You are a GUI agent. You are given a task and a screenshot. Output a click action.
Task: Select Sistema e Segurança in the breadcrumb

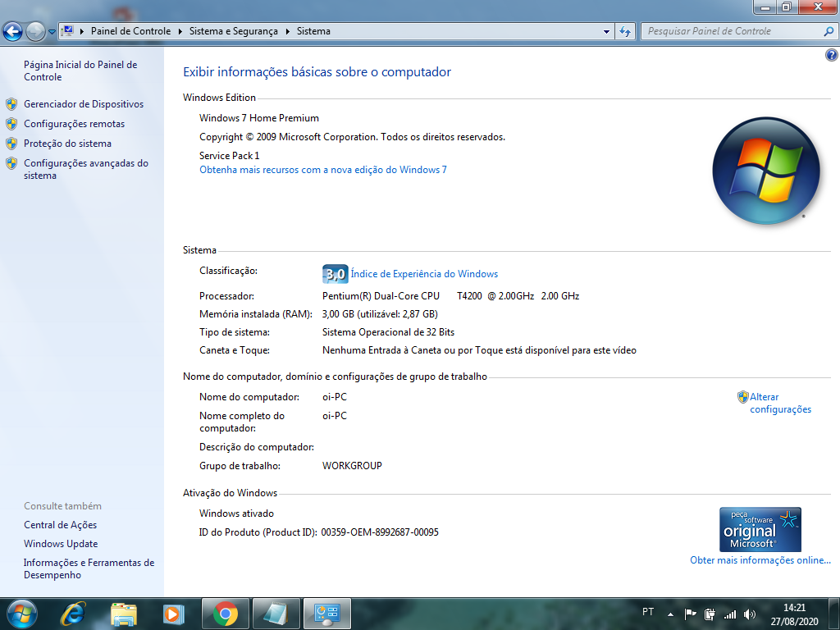coord(234,31)
